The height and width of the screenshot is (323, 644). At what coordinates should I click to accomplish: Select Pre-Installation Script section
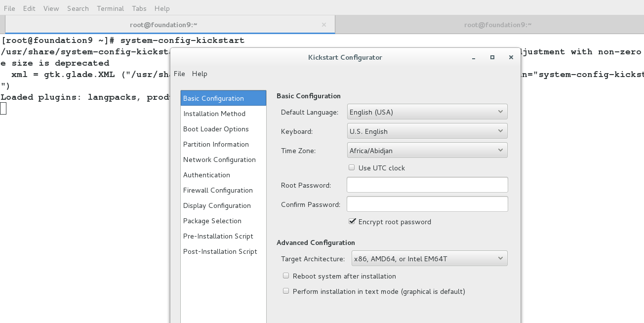pos(223,236)
